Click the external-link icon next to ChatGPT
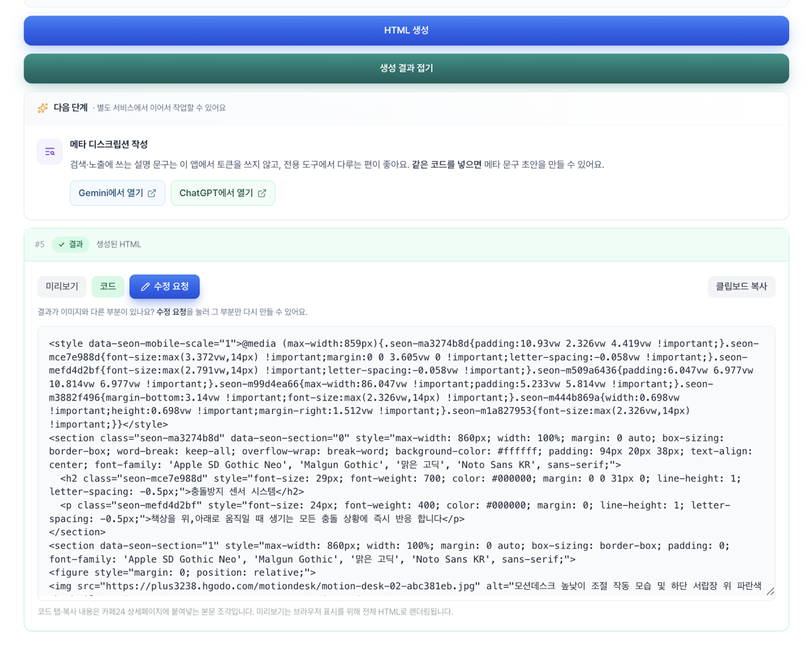 262,193
